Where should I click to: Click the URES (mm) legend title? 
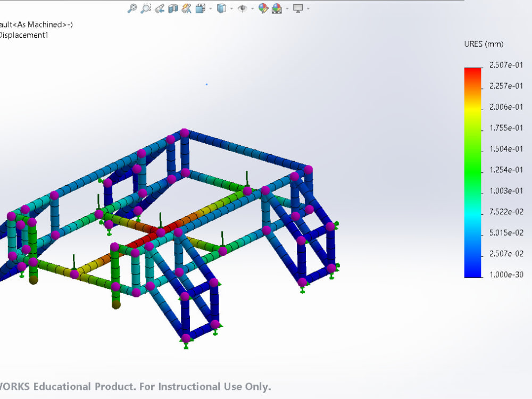484,44
